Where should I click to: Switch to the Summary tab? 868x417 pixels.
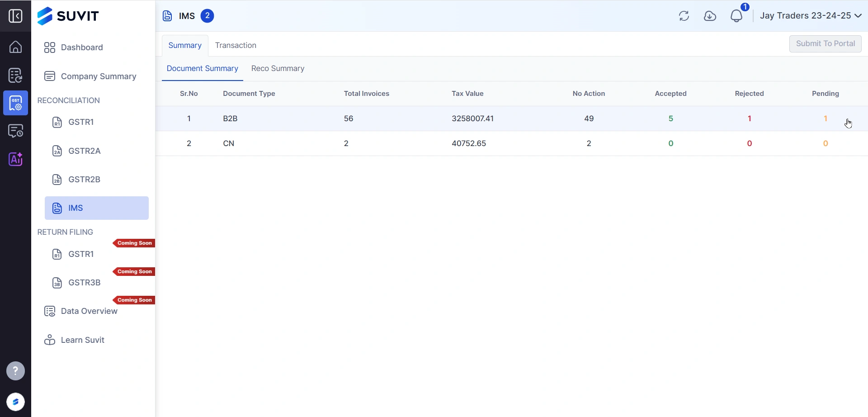click(185, 45)
